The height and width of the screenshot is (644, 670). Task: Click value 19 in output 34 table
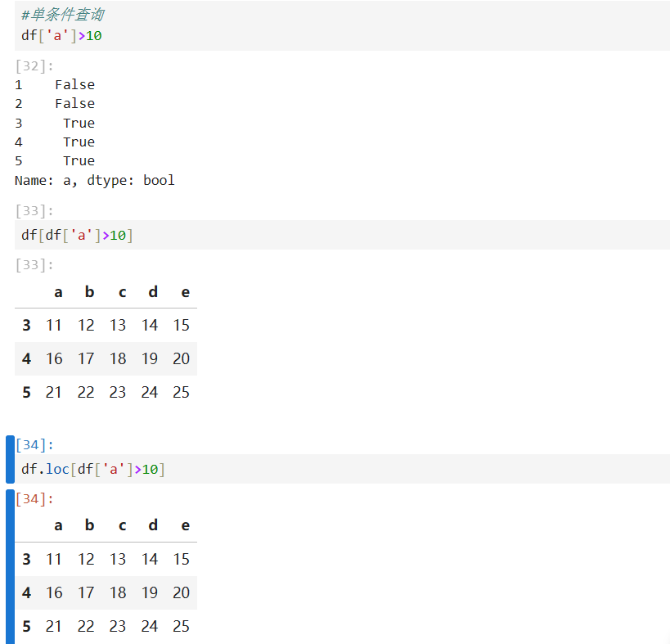click(x=150, y=592)
